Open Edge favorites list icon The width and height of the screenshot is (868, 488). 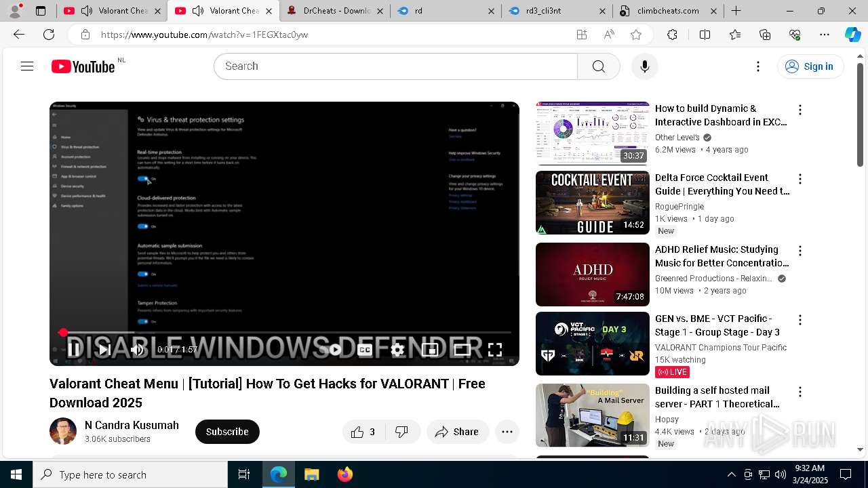coord(735,35)
